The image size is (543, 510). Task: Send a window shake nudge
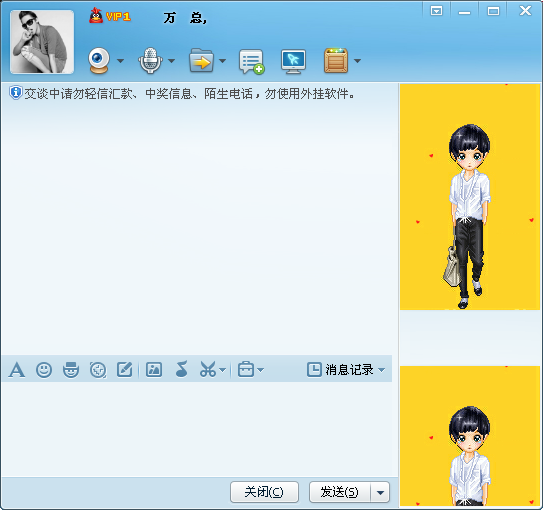98,370
